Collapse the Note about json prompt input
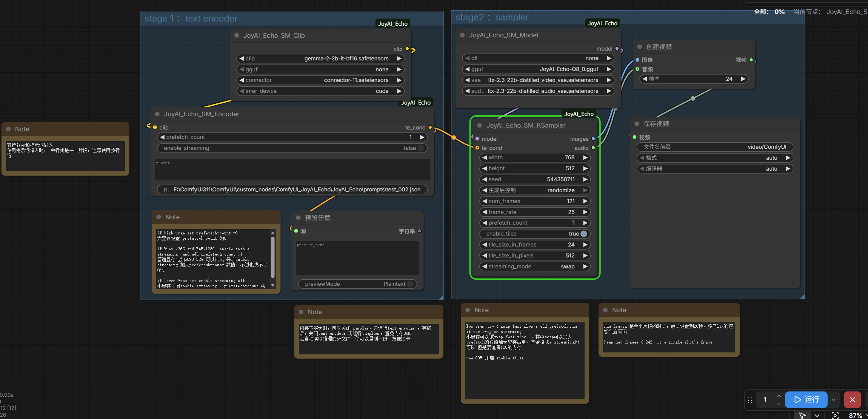868x419 pixels. point(8,129)
